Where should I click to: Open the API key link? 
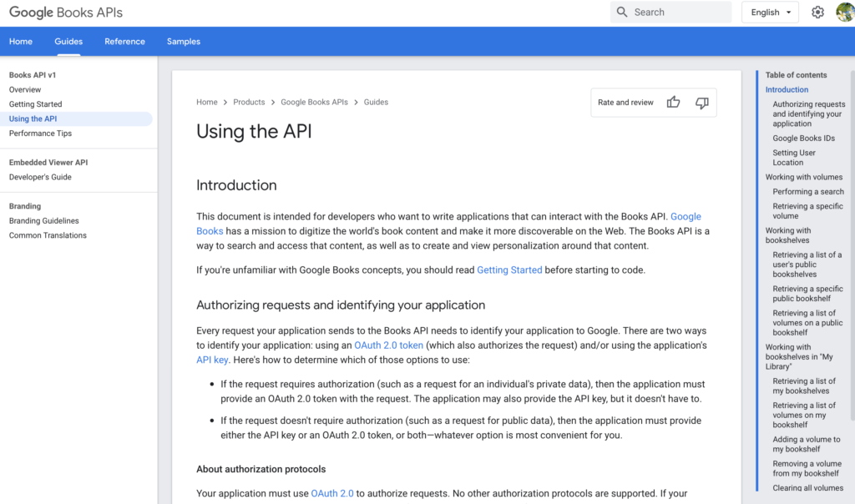click(212, 360)
